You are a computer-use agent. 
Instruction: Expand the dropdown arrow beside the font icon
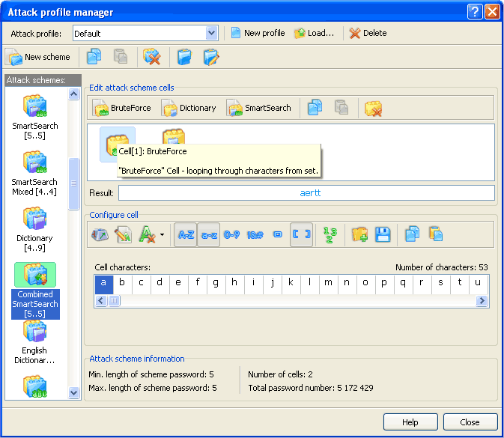(163, 234)
